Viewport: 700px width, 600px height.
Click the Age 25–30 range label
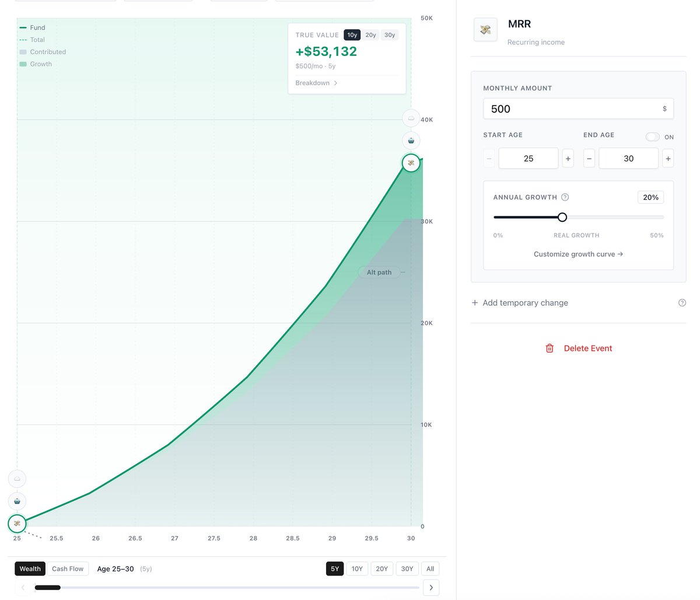tap(116, 569)
